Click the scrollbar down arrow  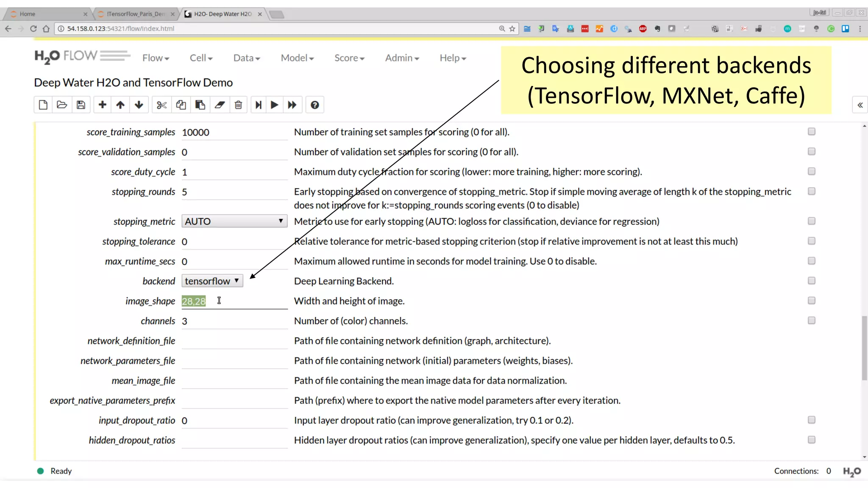[x=864, y=457]
